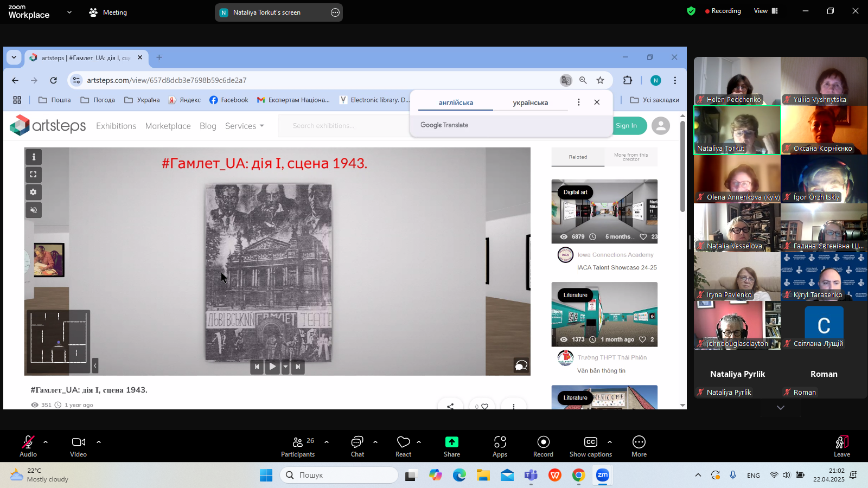This screenshot has width=868, height=488.
Task: Select українська translation tab
Action: pos(530,102)
